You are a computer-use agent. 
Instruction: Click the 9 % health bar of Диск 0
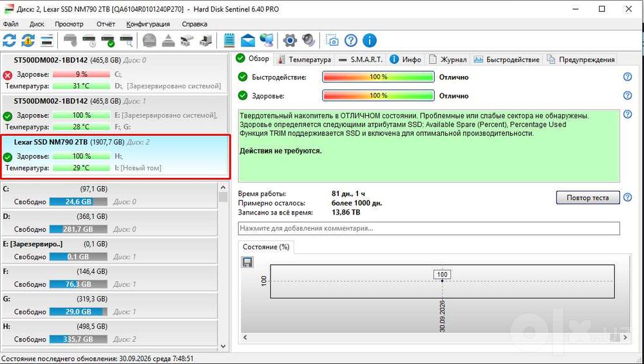(81, 74)
